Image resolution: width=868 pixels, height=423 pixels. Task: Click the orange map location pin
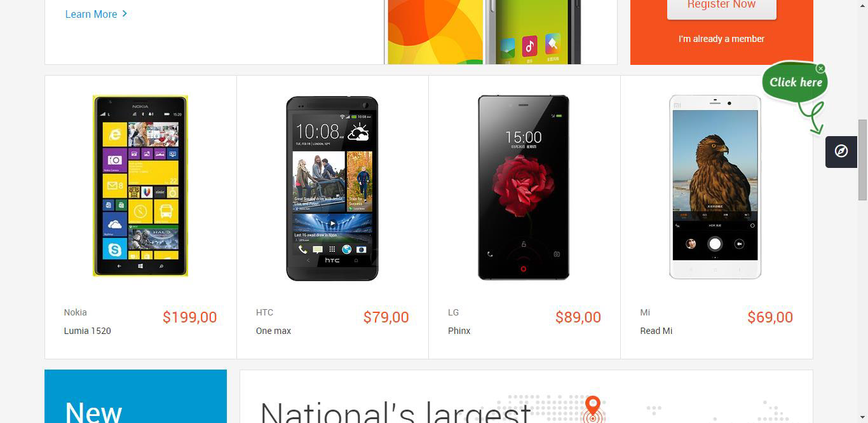point(592,408)
